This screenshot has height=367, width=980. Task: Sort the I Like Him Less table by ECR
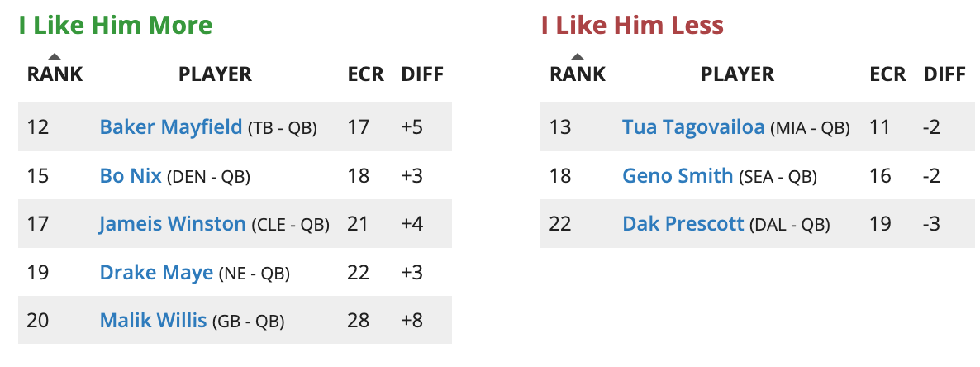point(887,74)
